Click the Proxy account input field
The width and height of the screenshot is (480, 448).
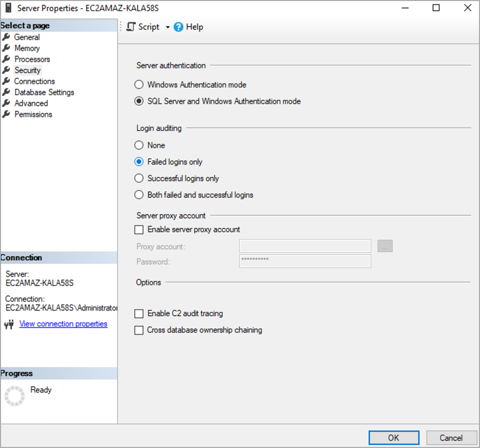(x=305, y=246)
